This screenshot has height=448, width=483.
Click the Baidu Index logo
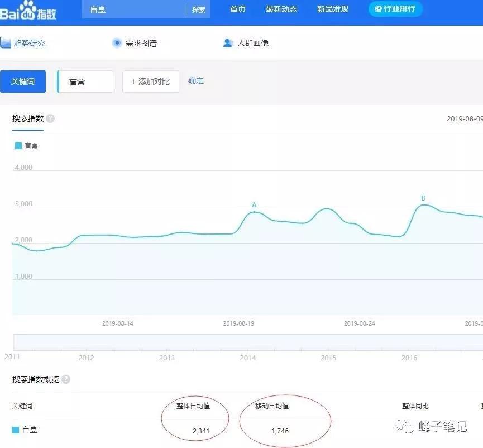28,11
